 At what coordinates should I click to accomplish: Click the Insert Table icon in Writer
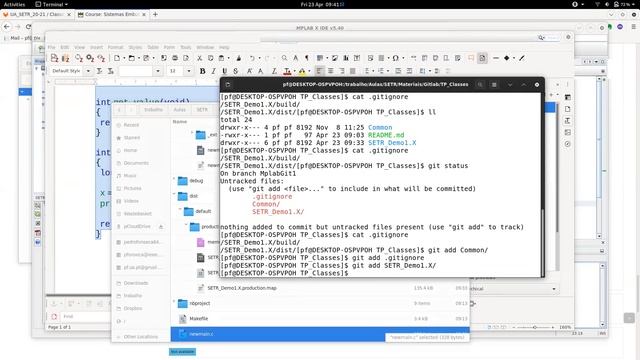tap(320, 58)
